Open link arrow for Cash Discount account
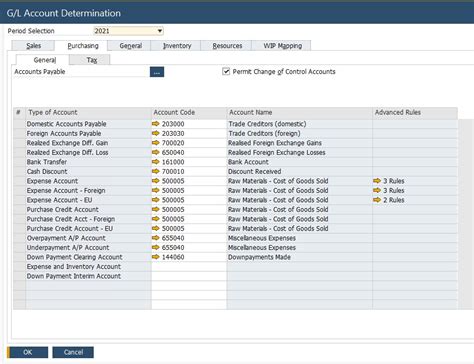 (x=156, y=171)
